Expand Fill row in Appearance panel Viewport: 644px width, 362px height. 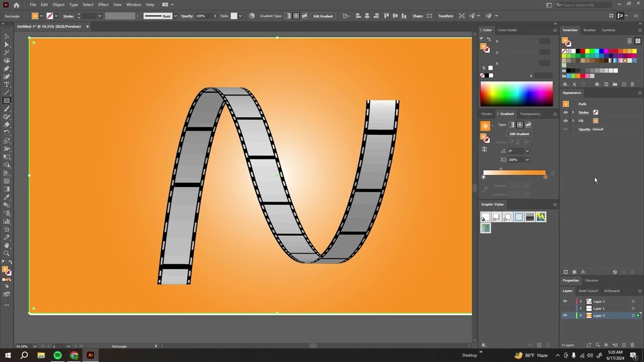point(573,121)
